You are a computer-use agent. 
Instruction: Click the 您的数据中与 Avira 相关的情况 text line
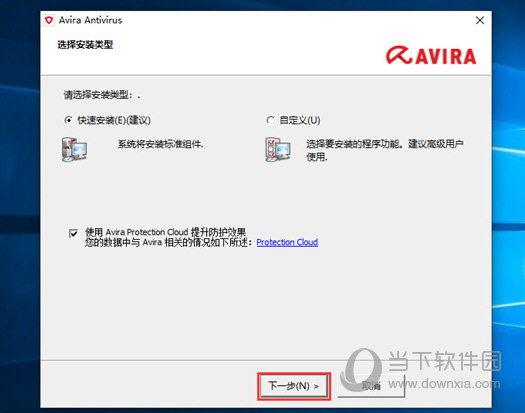pos(169,242)
